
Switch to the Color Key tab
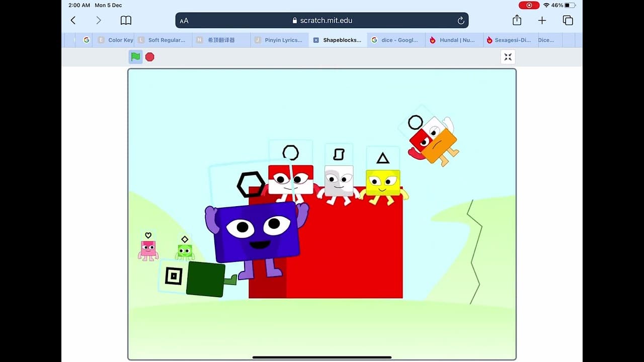[115, 40]
